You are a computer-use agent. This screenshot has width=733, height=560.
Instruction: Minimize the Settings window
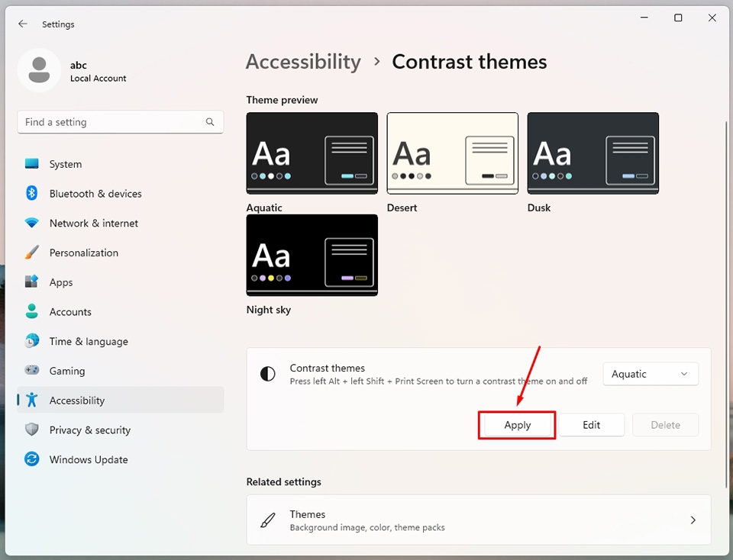coord(644,18)
